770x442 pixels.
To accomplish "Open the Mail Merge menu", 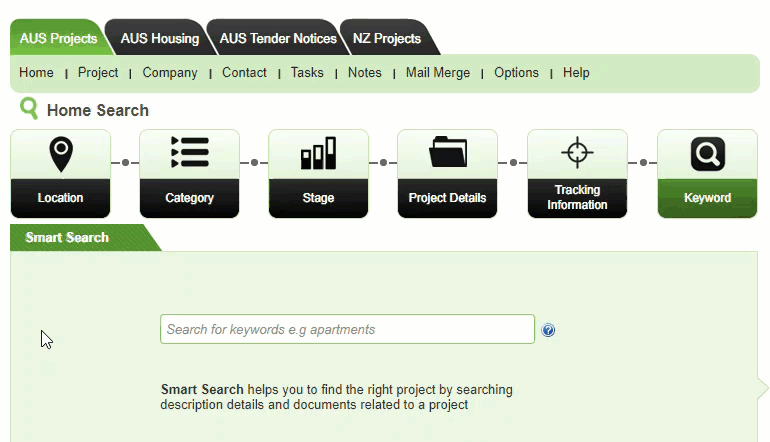I will [438, 73].
